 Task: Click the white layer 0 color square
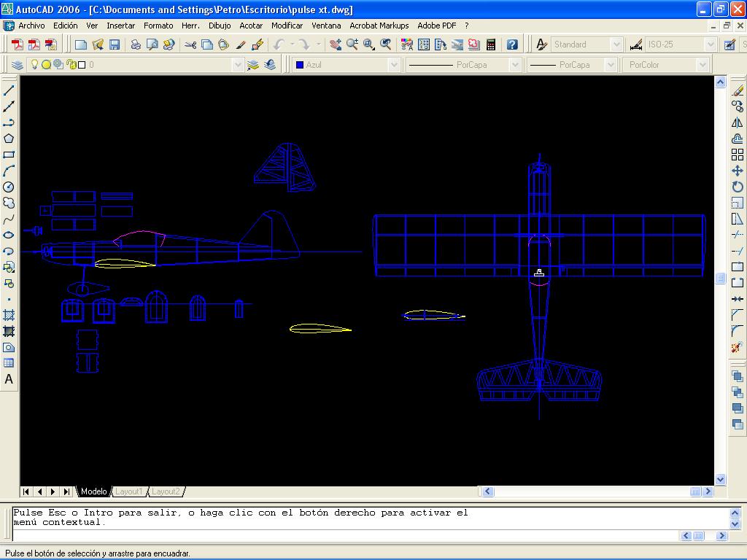[82, 65]
